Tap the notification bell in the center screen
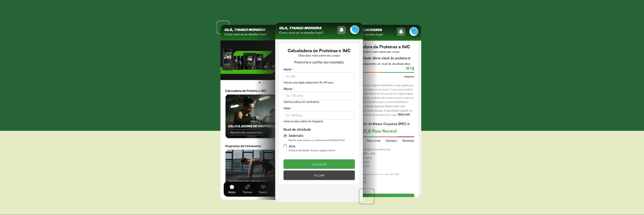The height and width of the screenshot is (215, 644). 341,30
